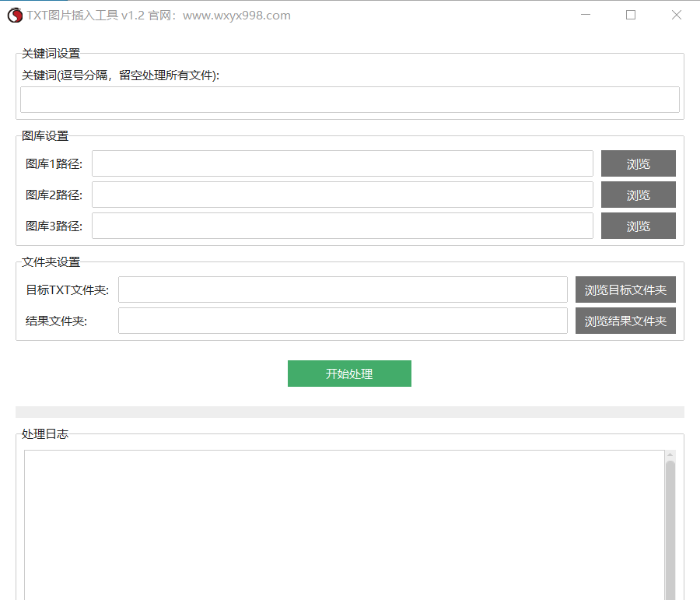Close the TXT图片插入工具 window
700x600 pixels.
point(677,15)
